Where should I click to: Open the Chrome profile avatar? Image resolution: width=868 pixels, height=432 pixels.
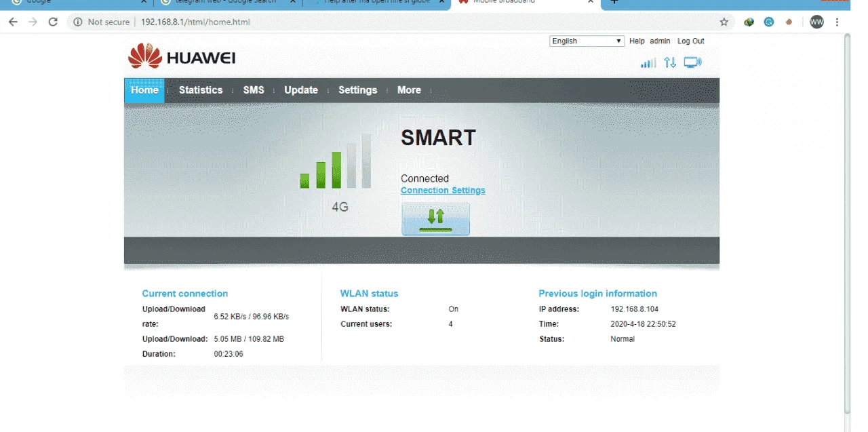(x=816, y=22)
